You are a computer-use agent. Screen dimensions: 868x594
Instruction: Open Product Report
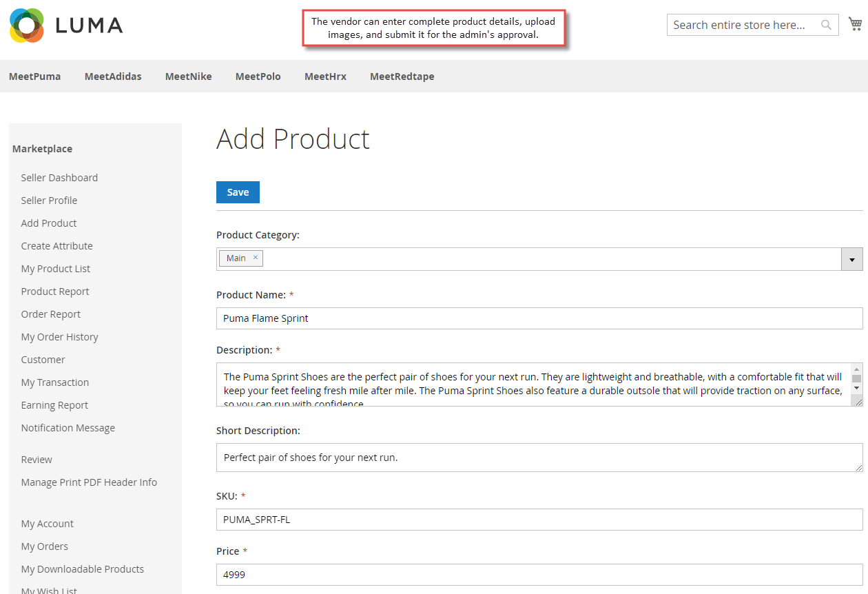(55, 291)
